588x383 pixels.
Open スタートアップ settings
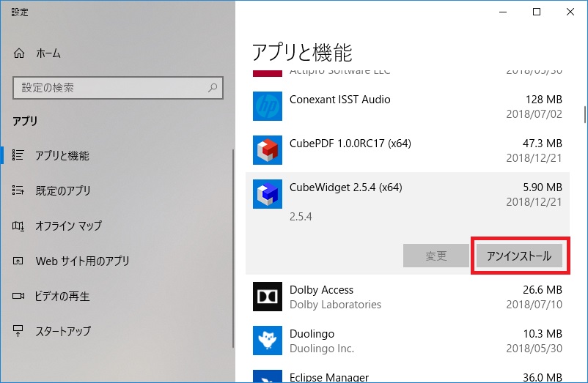pyautogui.click(x=63, y=331)
